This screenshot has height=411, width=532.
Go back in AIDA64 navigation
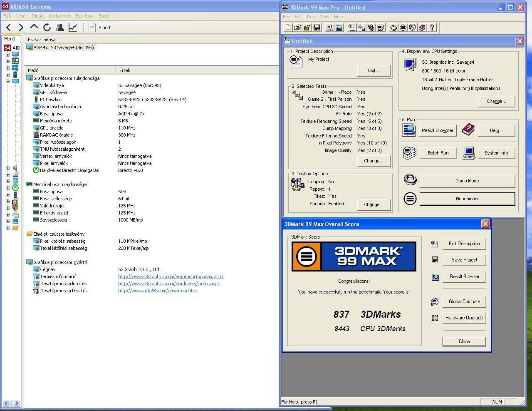tap(8, 27)
